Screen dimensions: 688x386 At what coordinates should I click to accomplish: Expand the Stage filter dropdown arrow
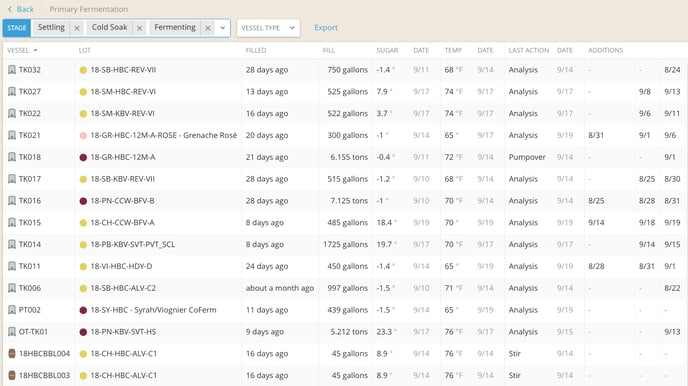point(222,28)
